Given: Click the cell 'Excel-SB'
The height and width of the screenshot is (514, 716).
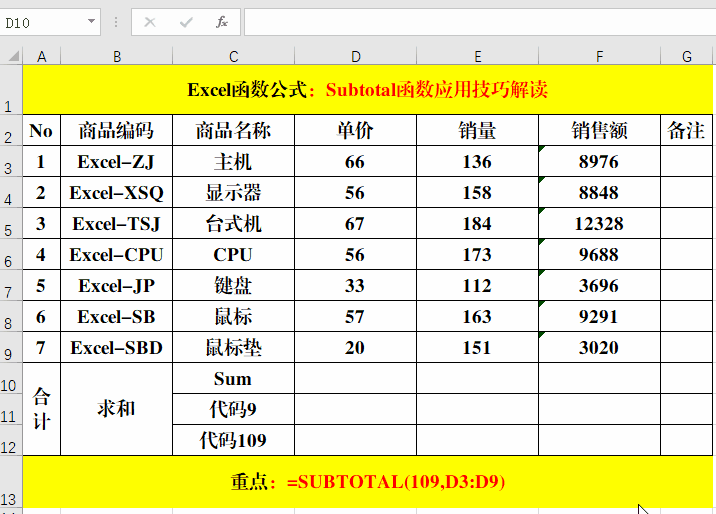Looking at the screenshot, I should pyautogui.click(x=116, y=316).
